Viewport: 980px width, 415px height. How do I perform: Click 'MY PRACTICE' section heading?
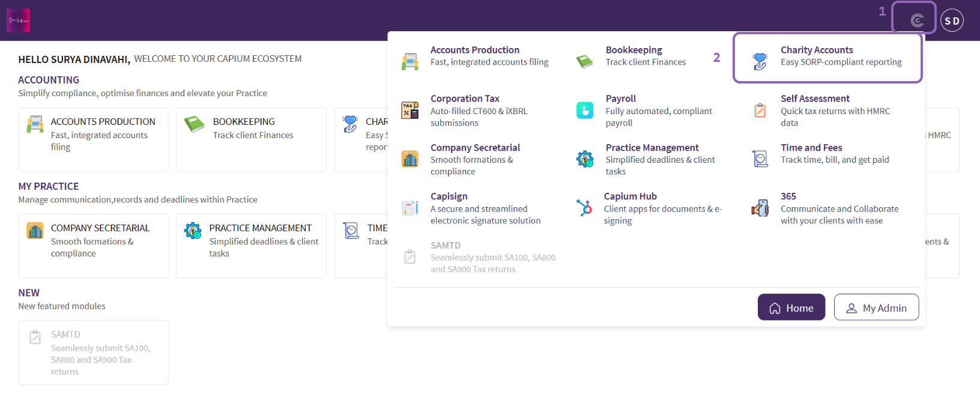point(49,187)
